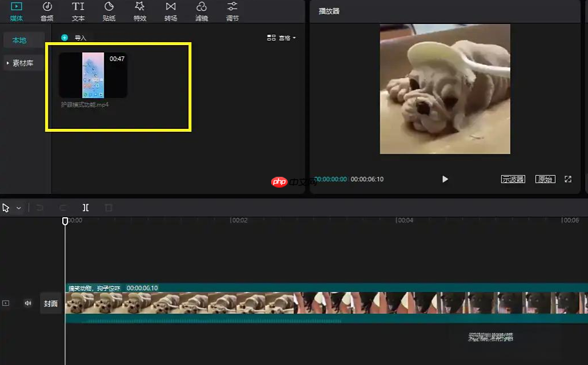
Task: Mute the video track audio
Action: (x=28, y=303)
